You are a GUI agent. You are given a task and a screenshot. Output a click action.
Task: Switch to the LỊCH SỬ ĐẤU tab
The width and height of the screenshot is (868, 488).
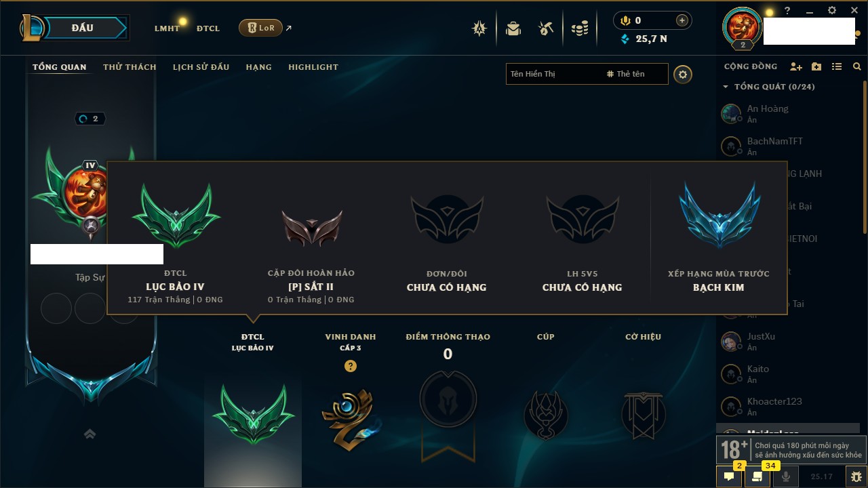pos(201,67)
